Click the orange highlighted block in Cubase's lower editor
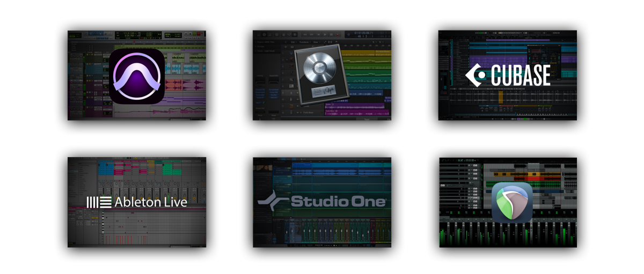Image resolution: width=644 pixels, height=274 pixels. 501,97
